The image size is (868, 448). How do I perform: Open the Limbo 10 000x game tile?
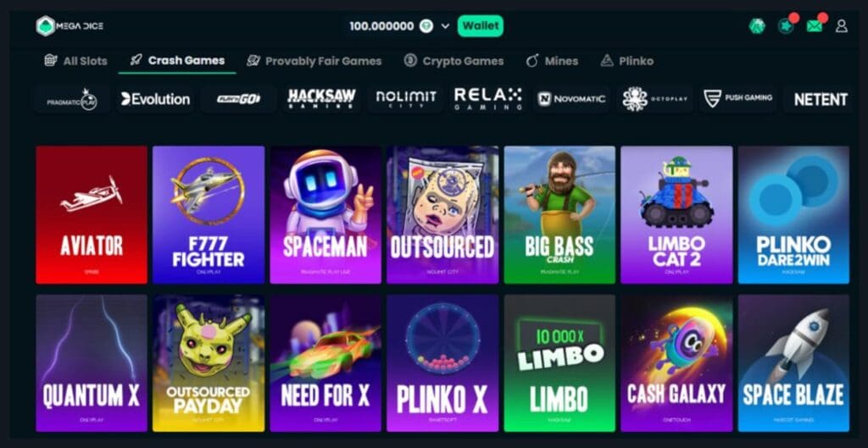click(559, 362)
